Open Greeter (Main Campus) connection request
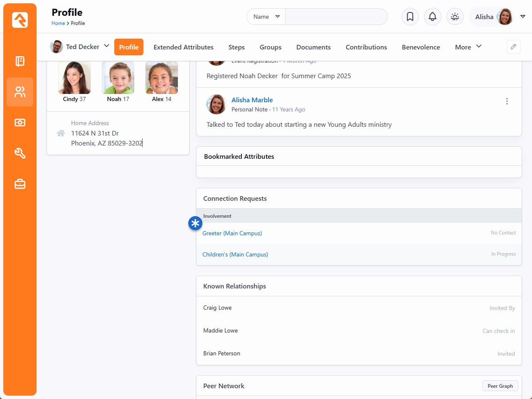Screen dimensions: 532x399 click(232, 233)
